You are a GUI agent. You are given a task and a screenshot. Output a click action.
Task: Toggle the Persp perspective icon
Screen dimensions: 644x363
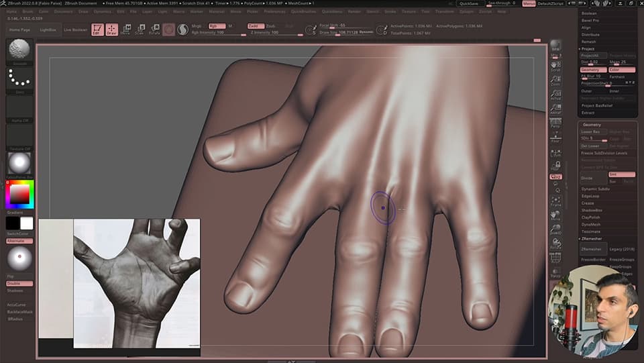555,123
